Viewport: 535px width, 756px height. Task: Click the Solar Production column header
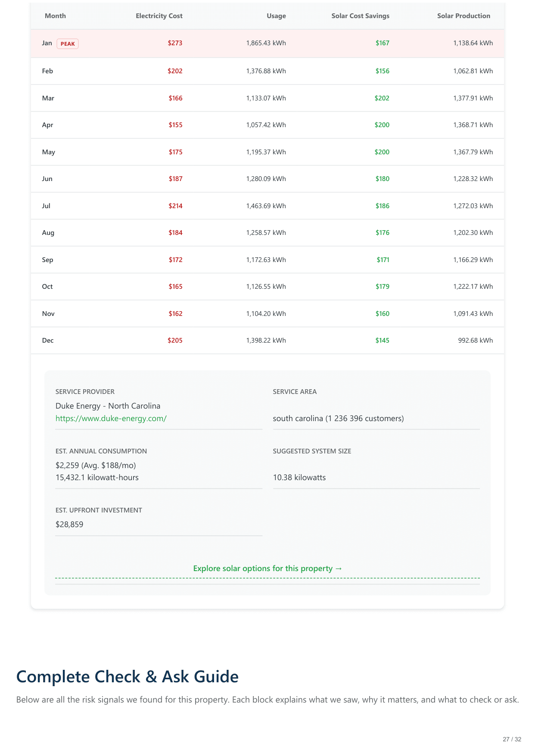click(x=463, y=16)
